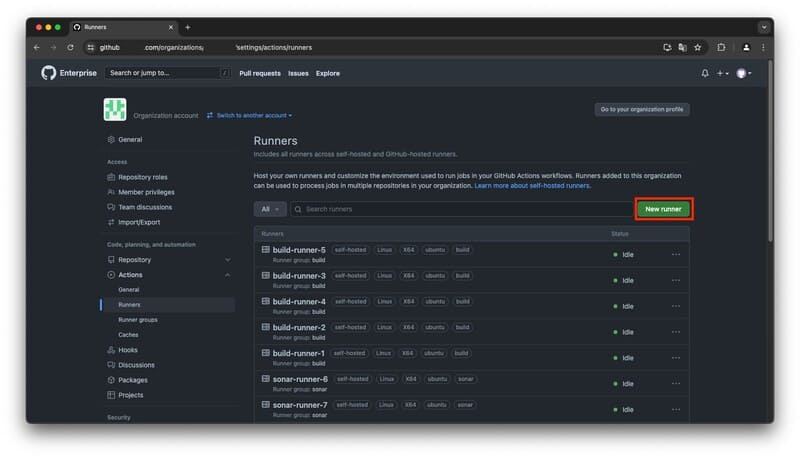Open the browser extensions puzzle icon

(x=721, y=47)
